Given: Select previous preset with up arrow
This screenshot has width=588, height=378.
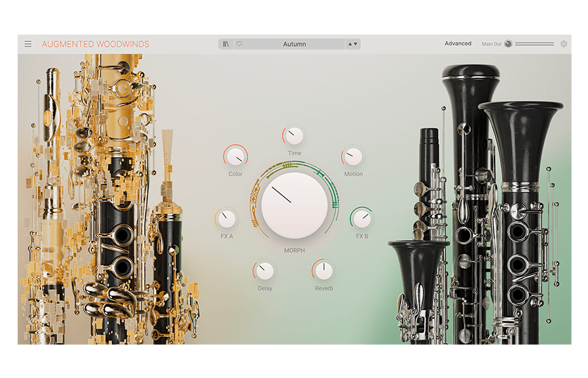Looking at the screenshot, I should (350, 44).
